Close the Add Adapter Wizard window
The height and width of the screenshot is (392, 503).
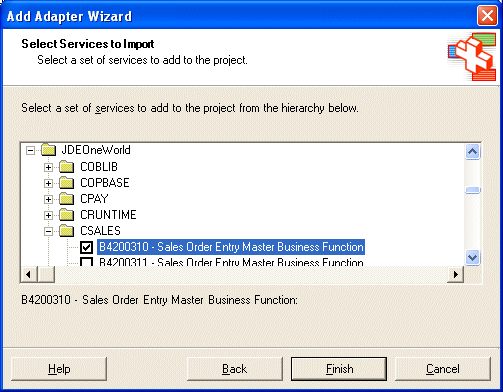[x=487, y=16]
